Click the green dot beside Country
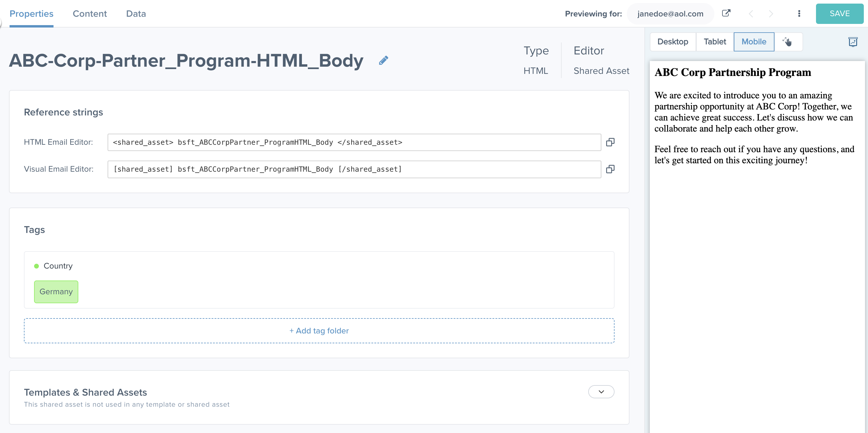The height and width of the screenshot is (433, 868). pyautogui.click(x=36, y=266)
